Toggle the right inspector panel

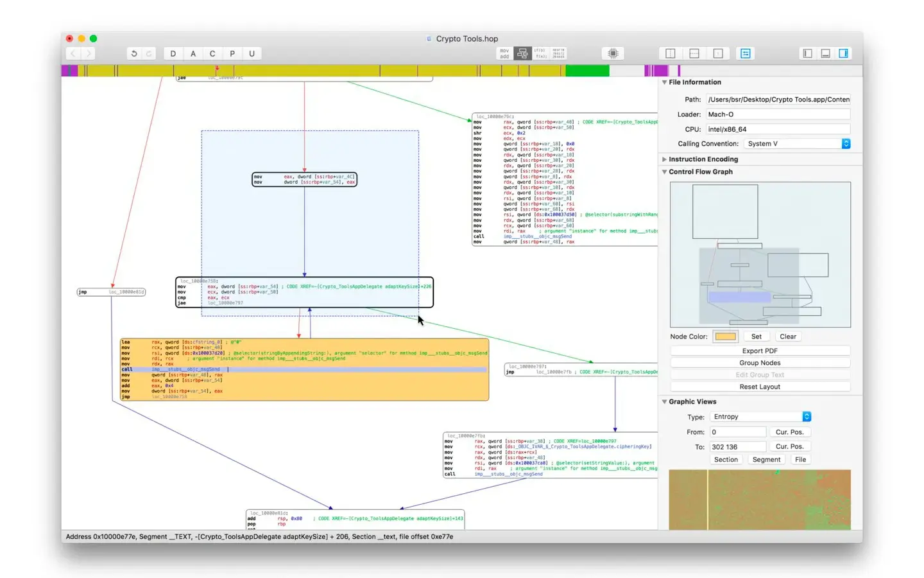(x=843, y=54)
